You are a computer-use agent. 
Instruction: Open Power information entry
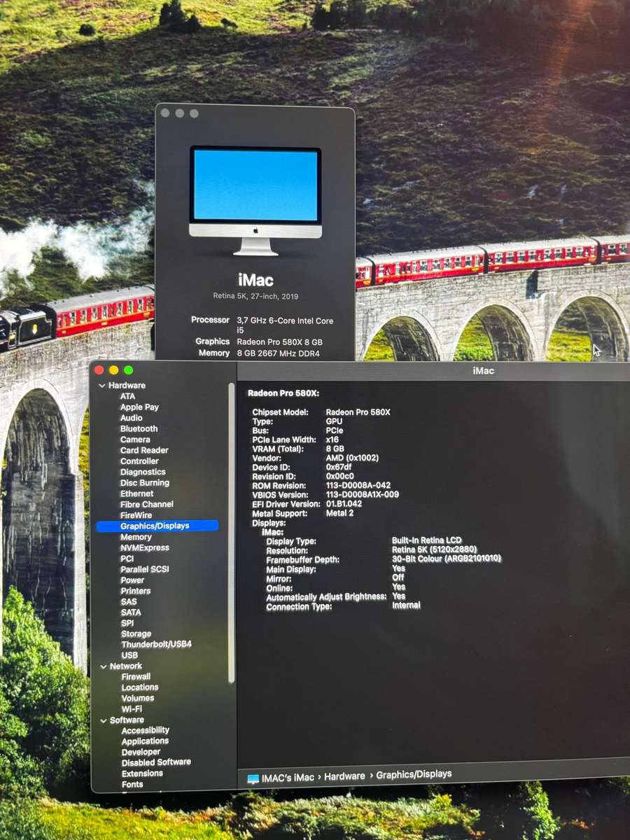132,580
